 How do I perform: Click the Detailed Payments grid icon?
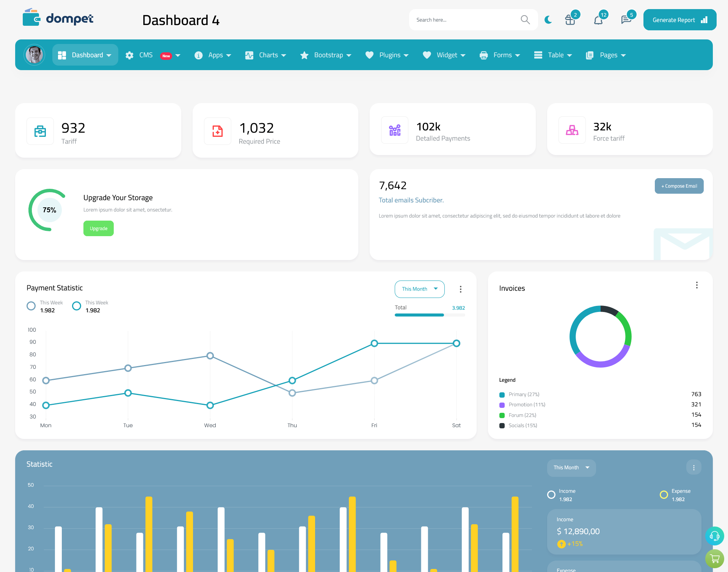tap(394, 129)
